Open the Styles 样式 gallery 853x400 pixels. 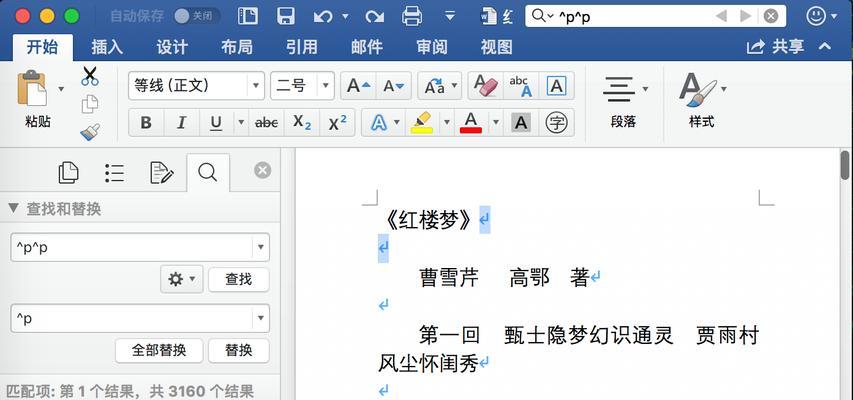coord(702,101)
